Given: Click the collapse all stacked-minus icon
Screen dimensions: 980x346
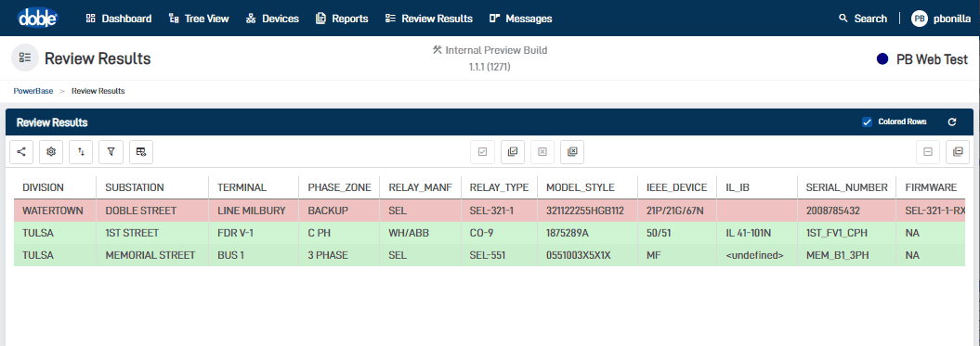Looking at the screenshot, I should [x=958, y=152].
